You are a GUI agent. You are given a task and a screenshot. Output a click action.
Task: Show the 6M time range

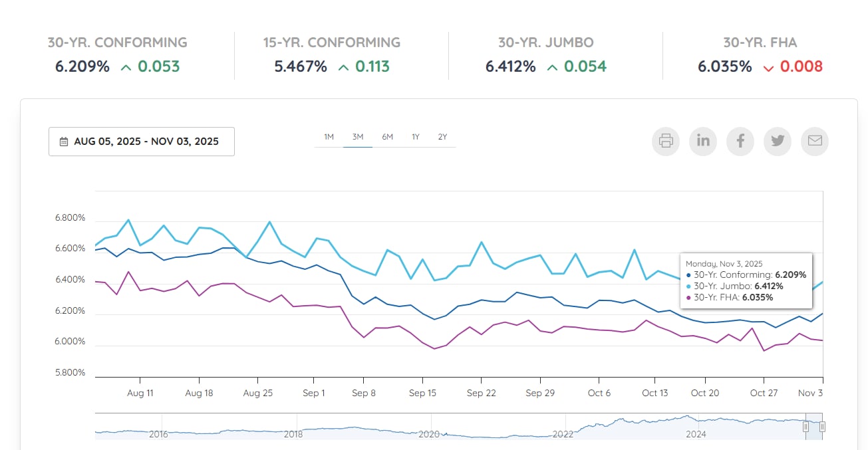(387, 137)
